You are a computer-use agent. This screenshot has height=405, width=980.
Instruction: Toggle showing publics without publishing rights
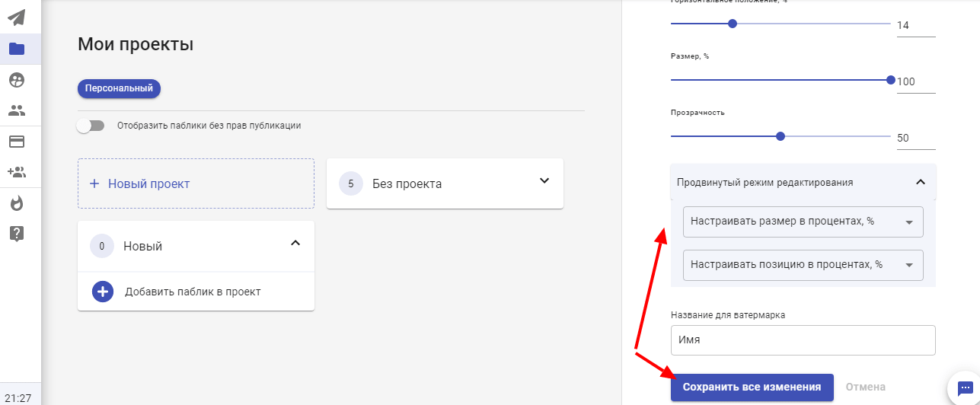[x=91, y=126]
